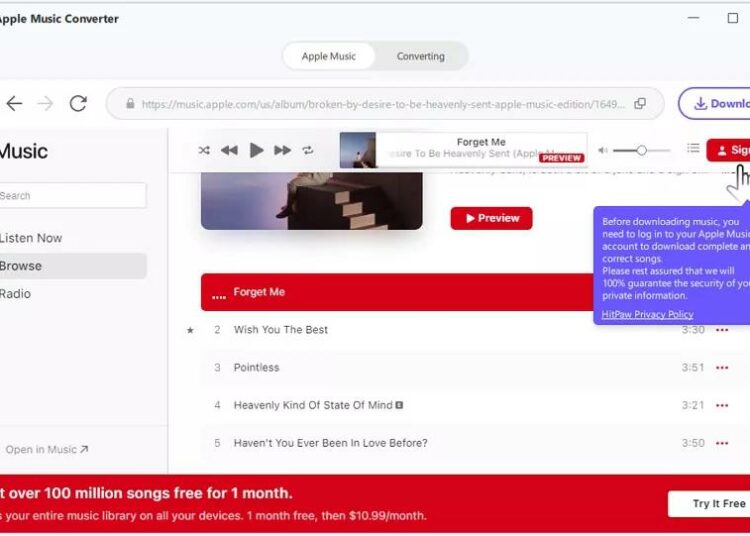Image resolution: width=750 pixels, height=536 pixels.
Task: Open more options for Heavenly Kind Of State Of Mind
Action: click(722, 405)
